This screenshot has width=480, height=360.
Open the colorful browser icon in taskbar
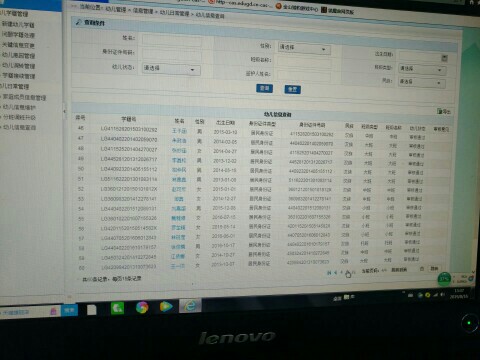[x=142, y=307]
